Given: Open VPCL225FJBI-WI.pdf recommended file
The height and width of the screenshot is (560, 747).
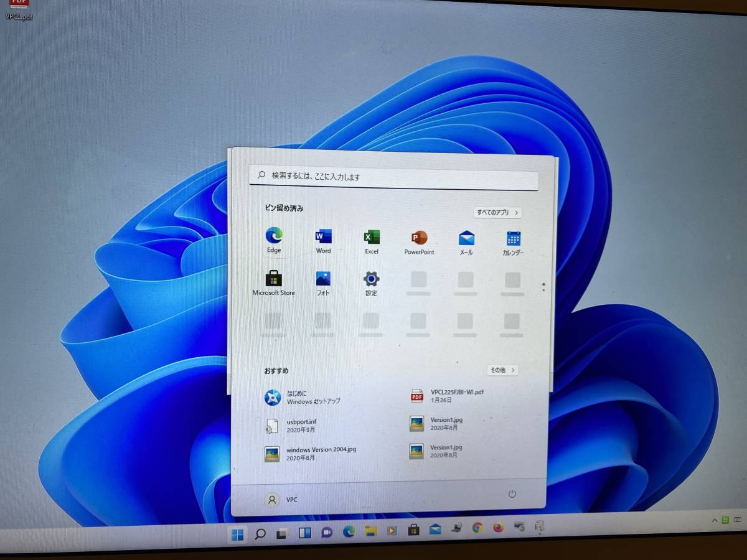Looking at the screenshot, I should coord(448,396).
